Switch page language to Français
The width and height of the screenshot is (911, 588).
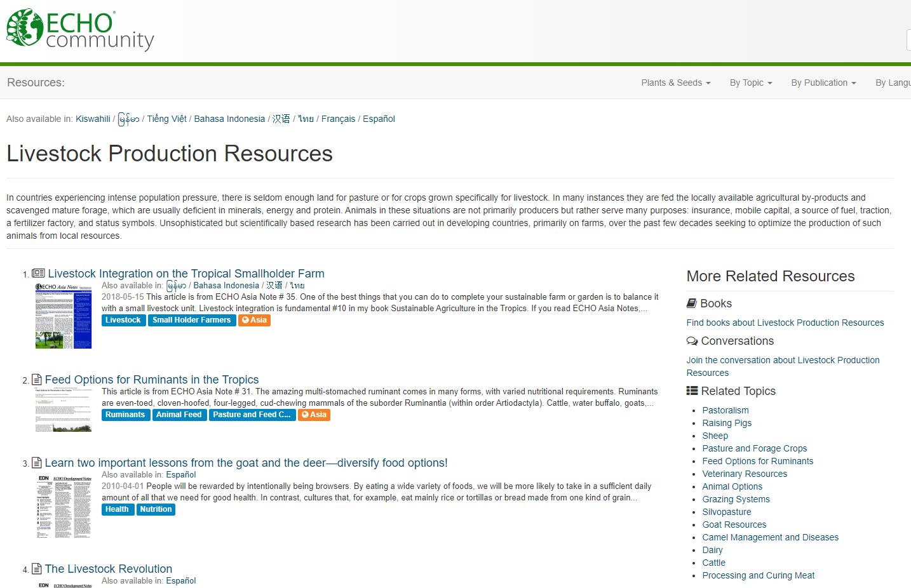(338, 119)
